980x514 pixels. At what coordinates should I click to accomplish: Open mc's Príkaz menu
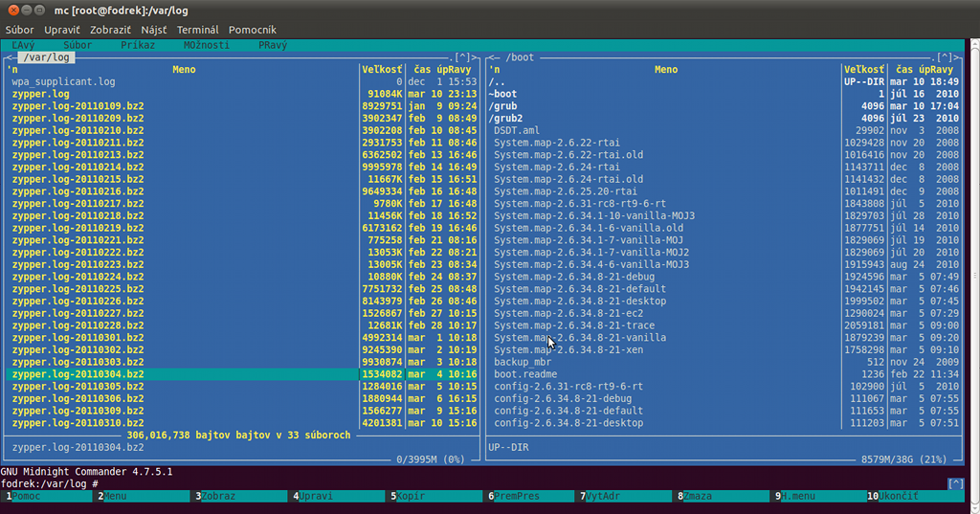pyautogui.click(x=138, y=45)
